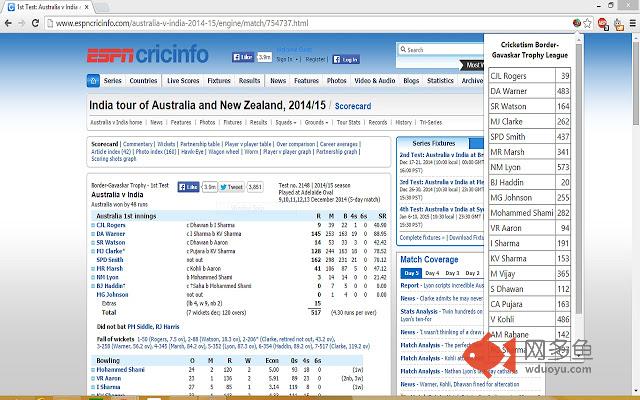Expand SR Watson batting row

coord(93,242)
